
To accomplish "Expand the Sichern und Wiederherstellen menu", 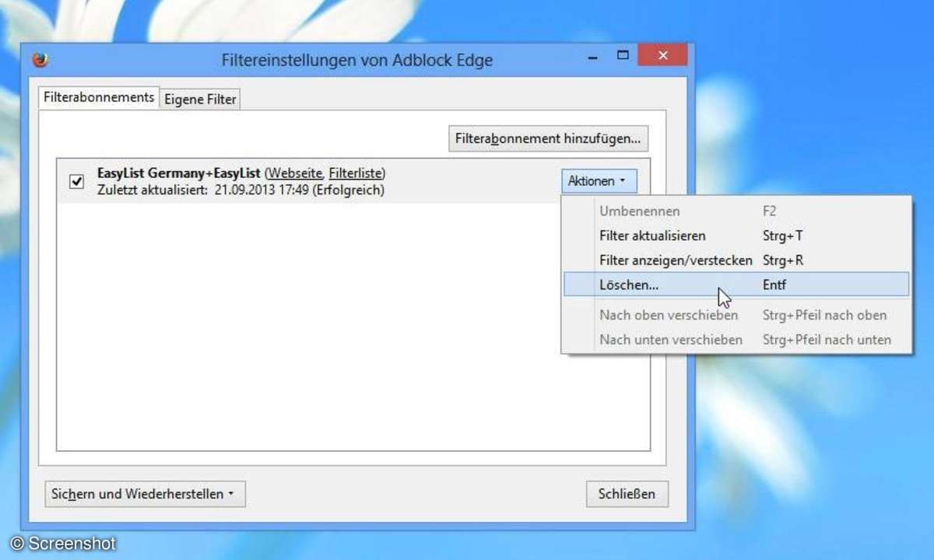I will click(145, 494).
